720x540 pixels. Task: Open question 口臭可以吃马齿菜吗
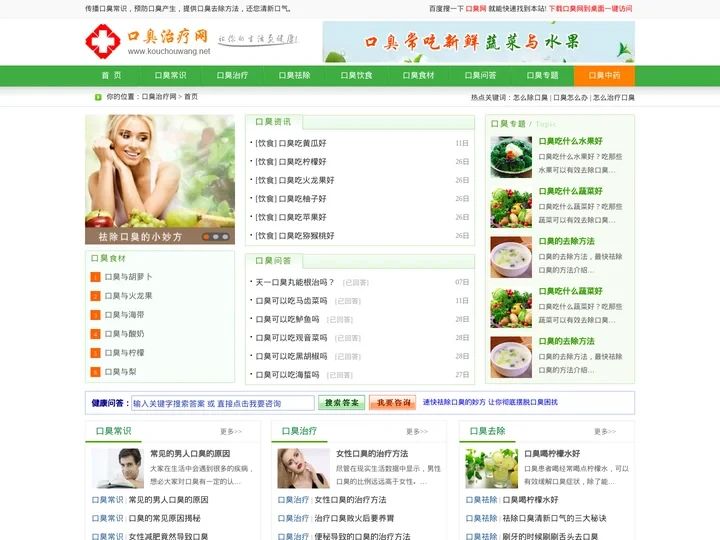291,301
